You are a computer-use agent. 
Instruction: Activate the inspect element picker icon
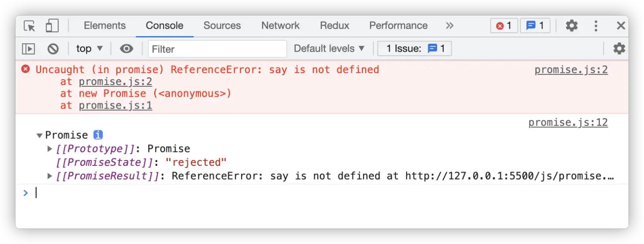point(29,26)
